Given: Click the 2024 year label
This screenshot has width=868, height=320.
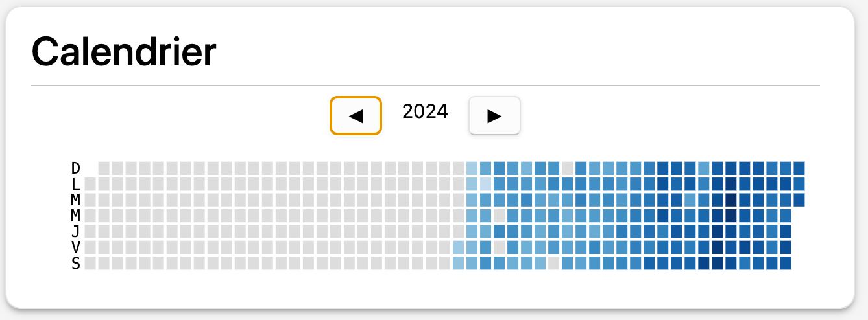Looking at the screenshot, I should pos(425,111).
